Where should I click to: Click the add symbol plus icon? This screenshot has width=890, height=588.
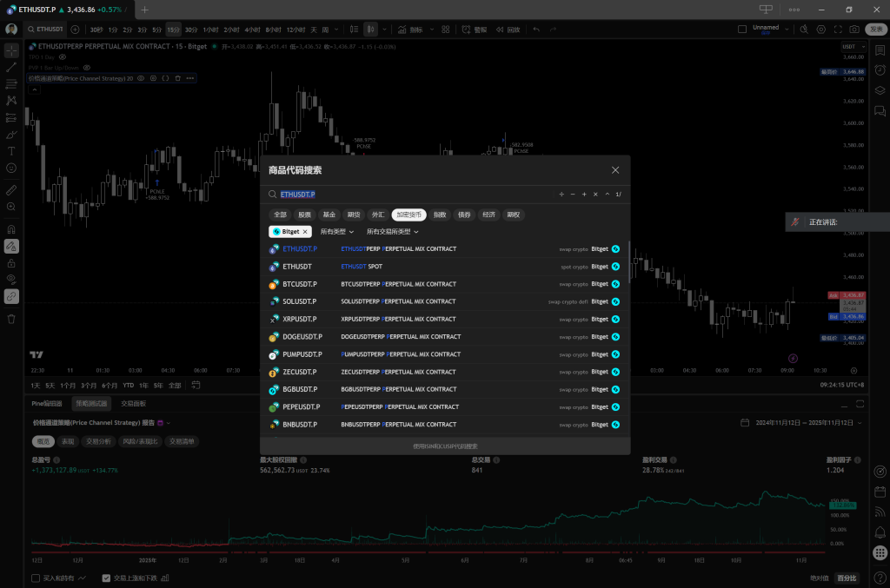(x=75, y=29)
